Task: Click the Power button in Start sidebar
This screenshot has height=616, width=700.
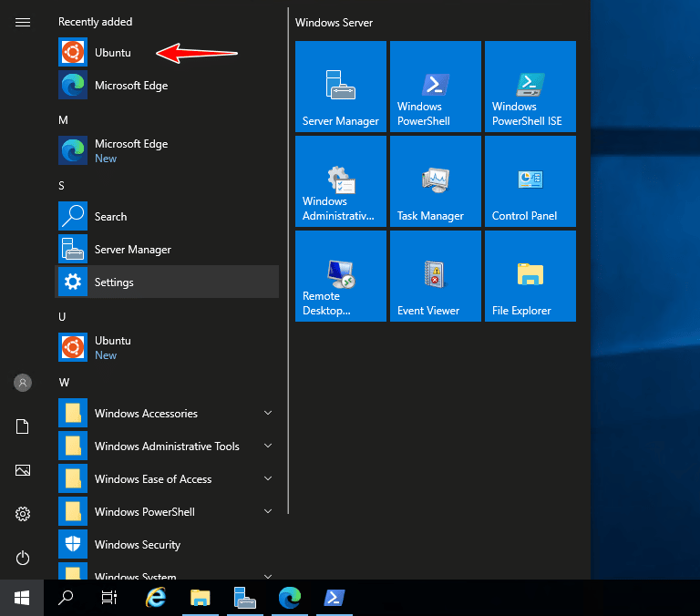Action: (23, 558)
